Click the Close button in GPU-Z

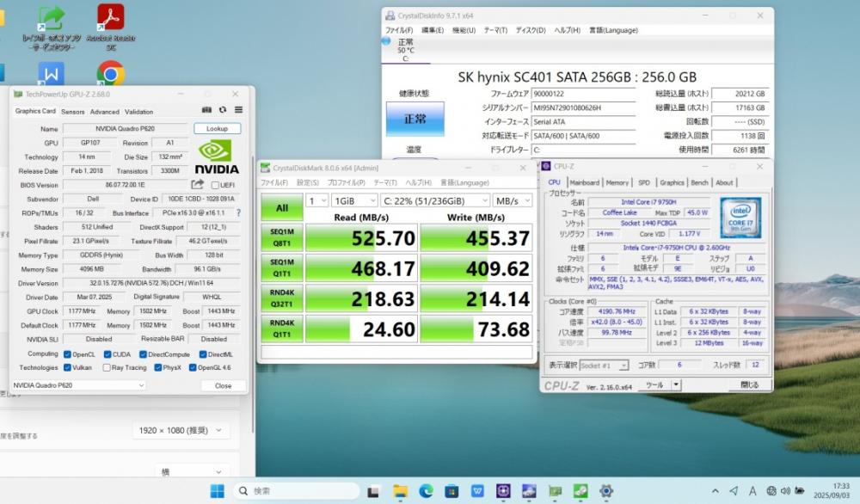(x=223, y=385)
